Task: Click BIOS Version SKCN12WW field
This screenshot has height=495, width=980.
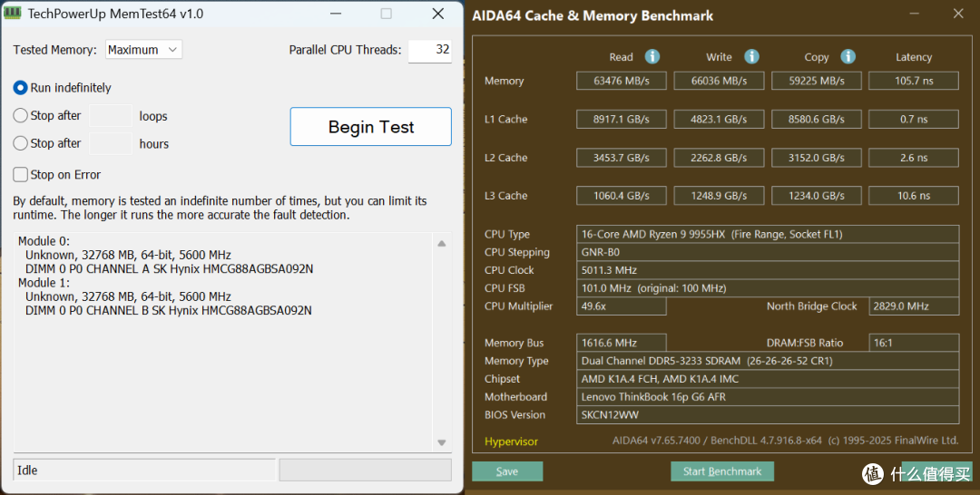Action: [x=768, y=415]
